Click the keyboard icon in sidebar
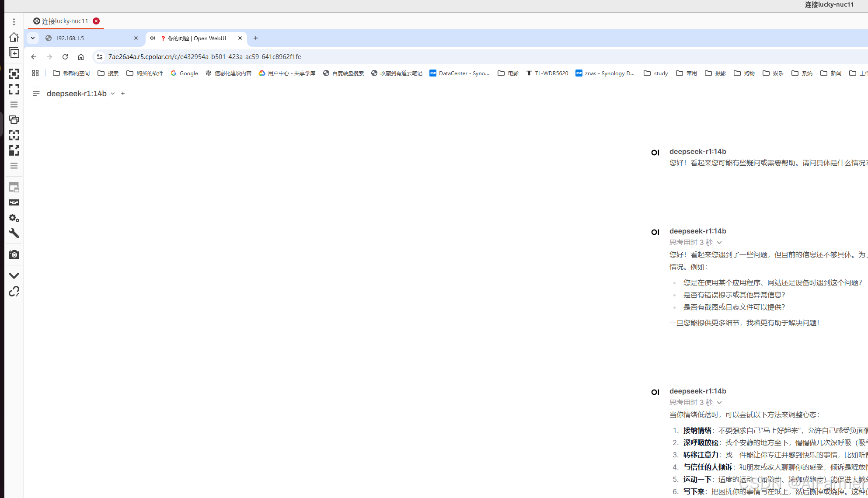 coord(14,202)
